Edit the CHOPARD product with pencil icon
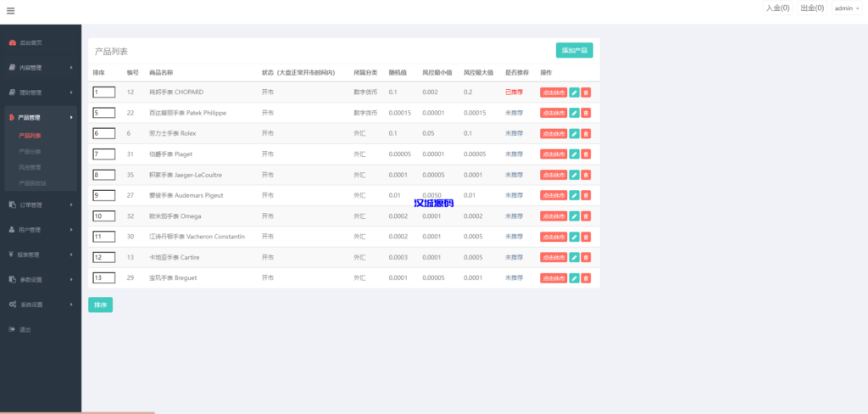Image resolution: width=868 pixels, height=414 pixels. coord(575,92)
